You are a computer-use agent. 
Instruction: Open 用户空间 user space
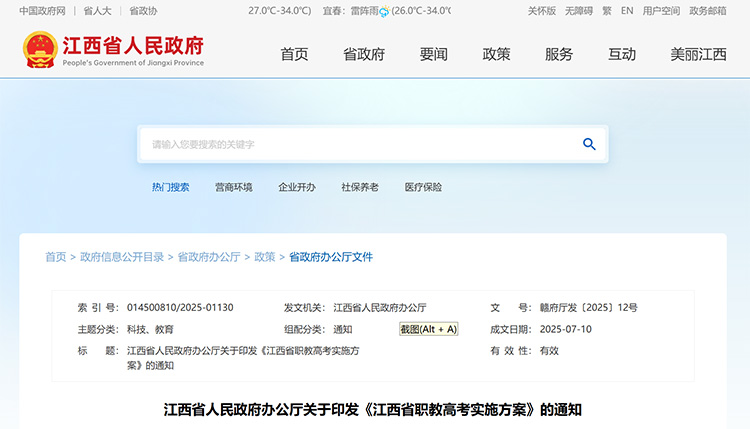coord(661,11)
